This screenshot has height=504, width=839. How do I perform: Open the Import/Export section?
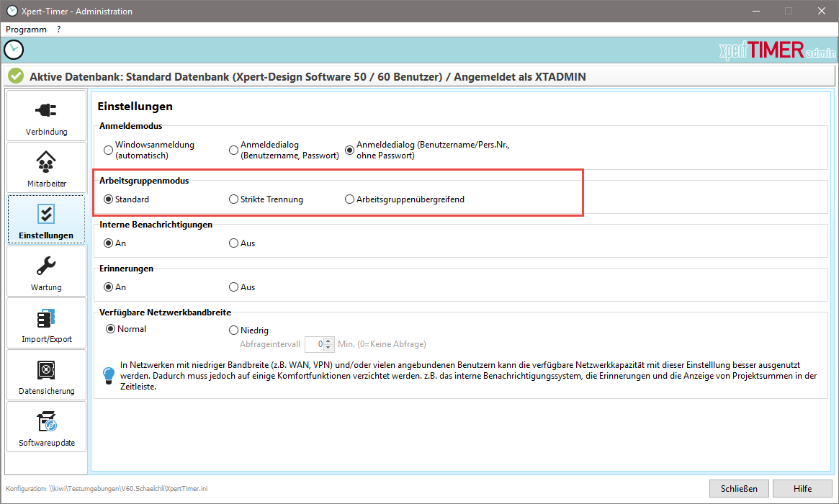click(46, 318)
